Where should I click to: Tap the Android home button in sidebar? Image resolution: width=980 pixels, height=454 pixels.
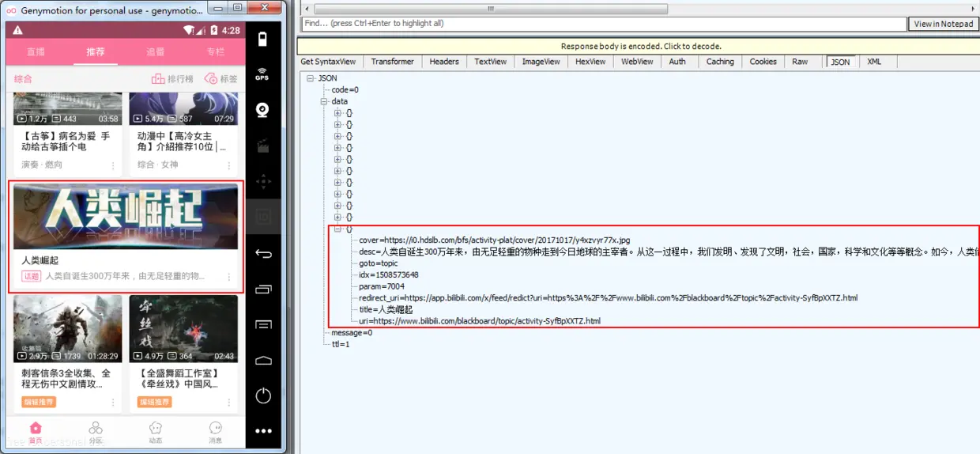click(x=263, y=360)
